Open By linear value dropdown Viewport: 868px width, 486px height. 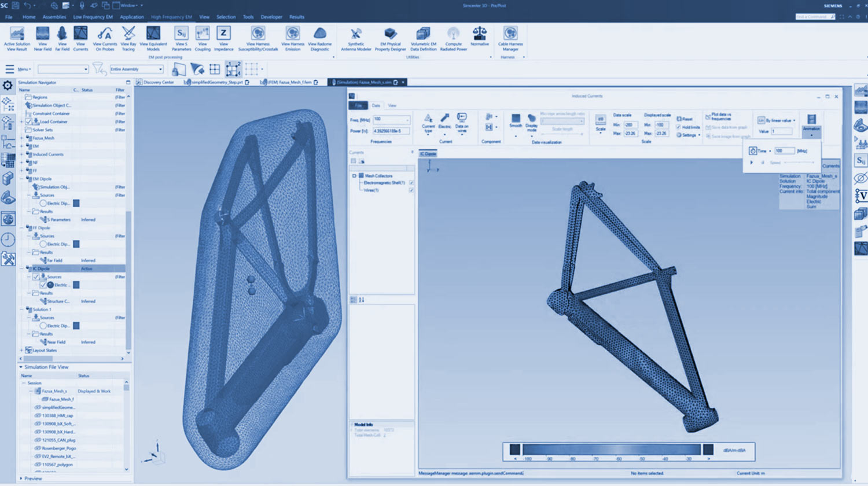pyautogui.click(x=777, y=120)
